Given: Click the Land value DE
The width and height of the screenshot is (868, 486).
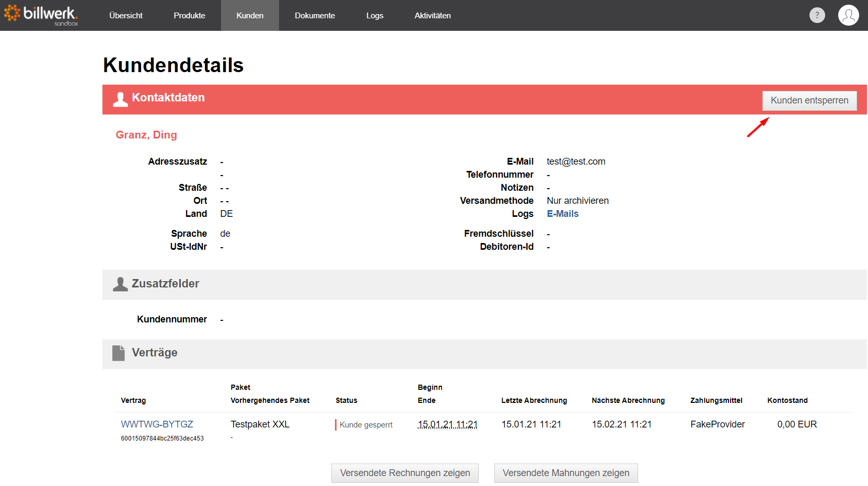Looking at the screenshot, I should (226, 214).
